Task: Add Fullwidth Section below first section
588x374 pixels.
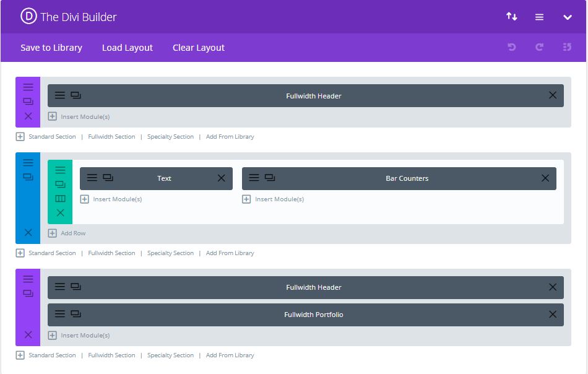Action: (111, 137)
